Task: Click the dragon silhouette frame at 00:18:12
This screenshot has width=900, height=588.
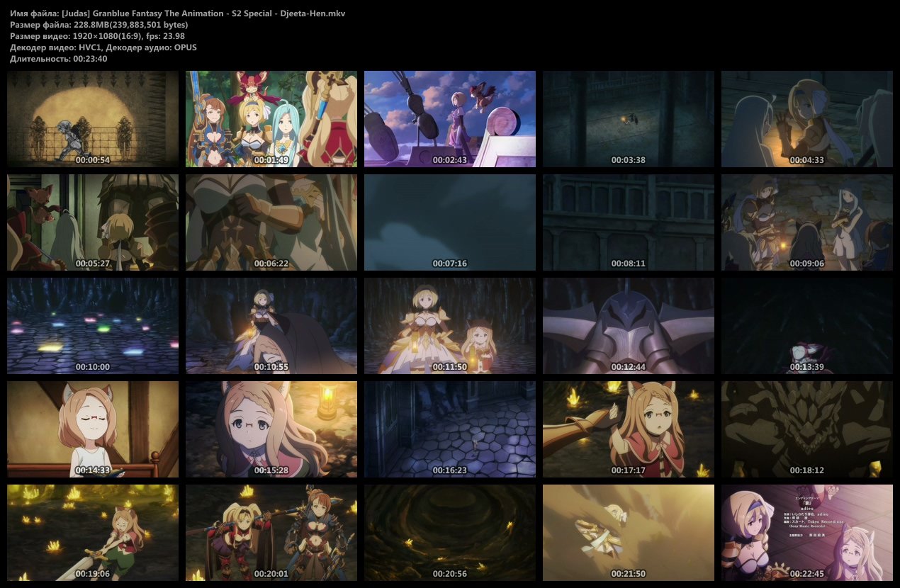Action: point(807,429)
